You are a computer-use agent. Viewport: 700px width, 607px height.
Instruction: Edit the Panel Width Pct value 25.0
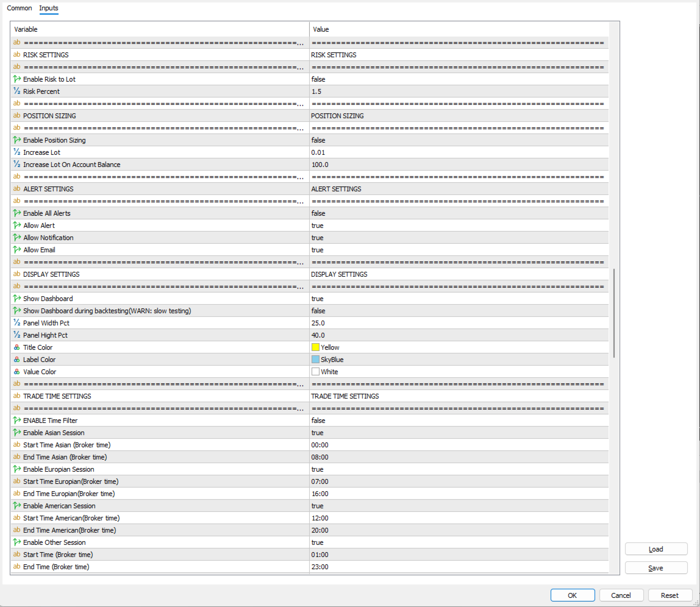459,322
